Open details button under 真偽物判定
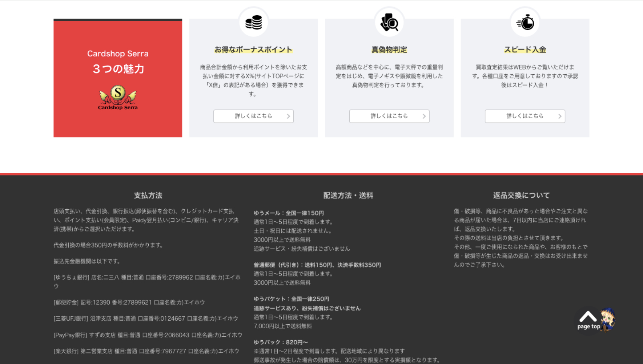Viewport: 643px width, 364px height. coord(389,116)
